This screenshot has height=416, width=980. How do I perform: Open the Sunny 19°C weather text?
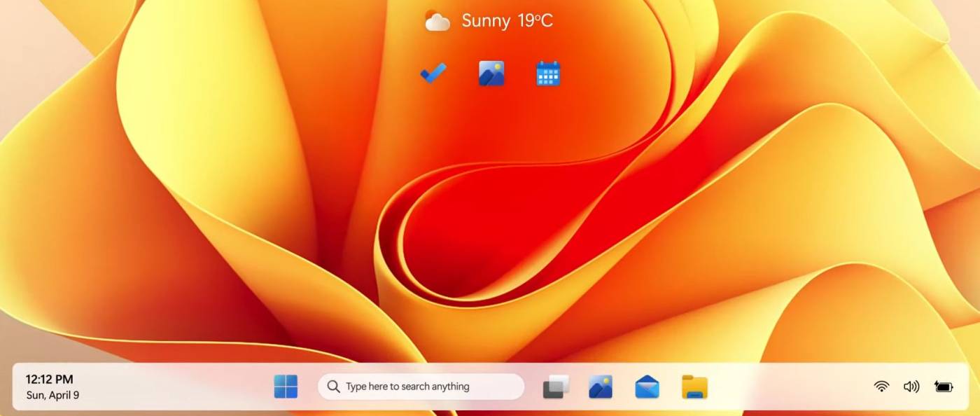[x=507, y=21]
